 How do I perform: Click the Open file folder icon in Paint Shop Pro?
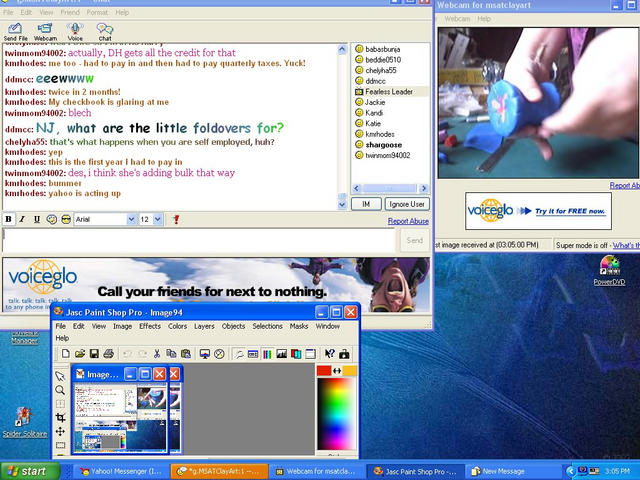coord(80,353)
